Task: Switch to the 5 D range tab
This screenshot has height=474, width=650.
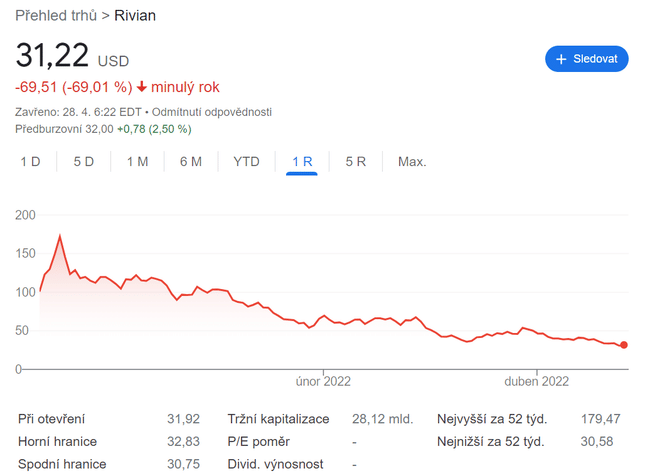Action: coord(84,161)
